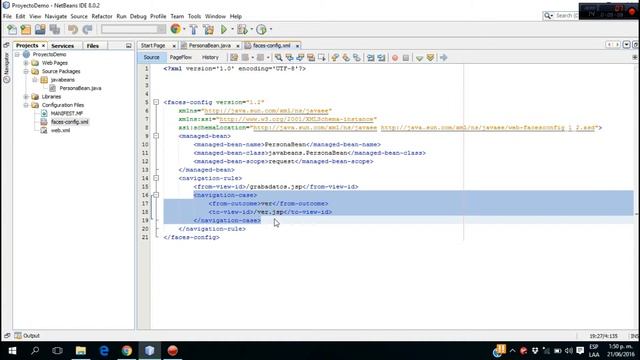The image size is (640, 360).
Task: Open the Tools menu
Action: click(194, 16)
